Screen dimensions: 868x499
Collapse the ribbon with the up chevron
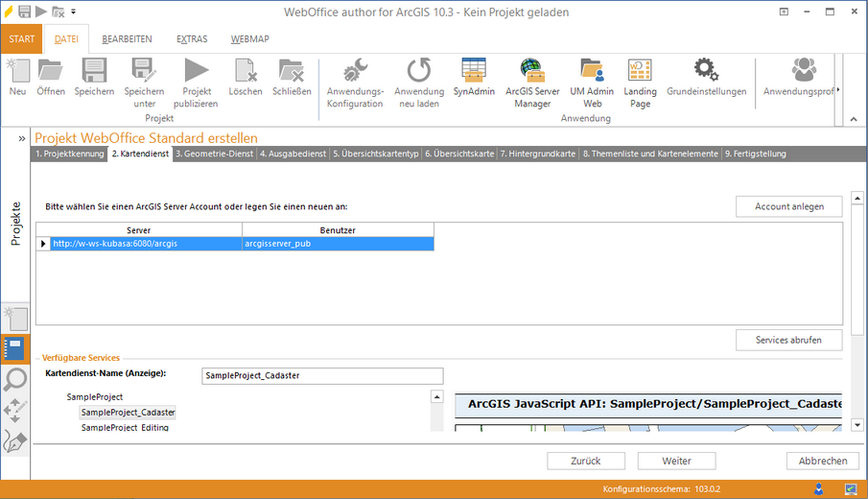coord(853,119)
